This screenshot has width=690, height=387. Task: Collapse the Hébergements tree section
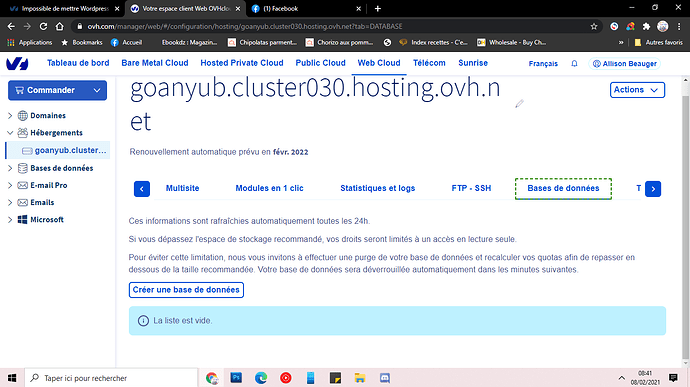tap(10, 133)
